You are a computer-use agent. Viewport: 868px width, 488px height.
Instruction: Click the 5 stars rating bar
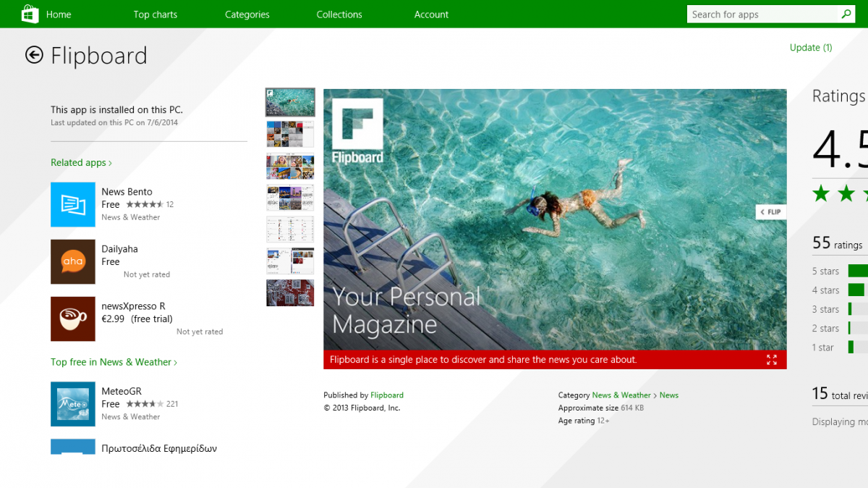858,271
